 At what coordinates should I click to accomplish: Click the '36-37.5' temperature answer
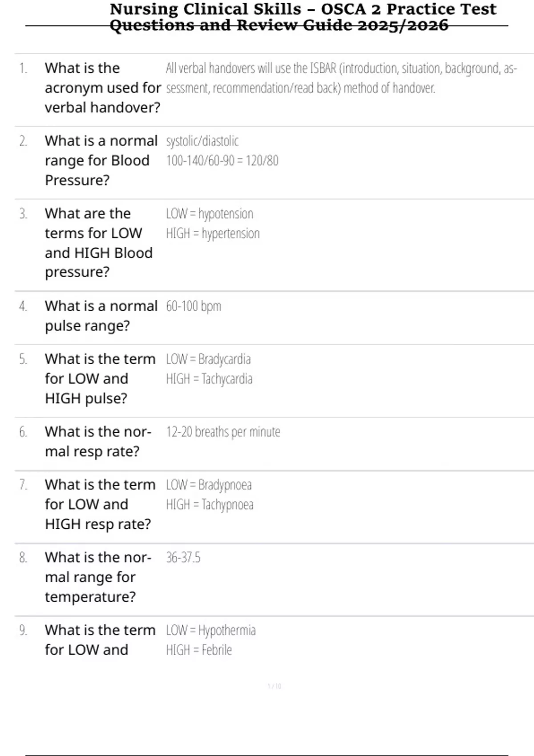183,558
